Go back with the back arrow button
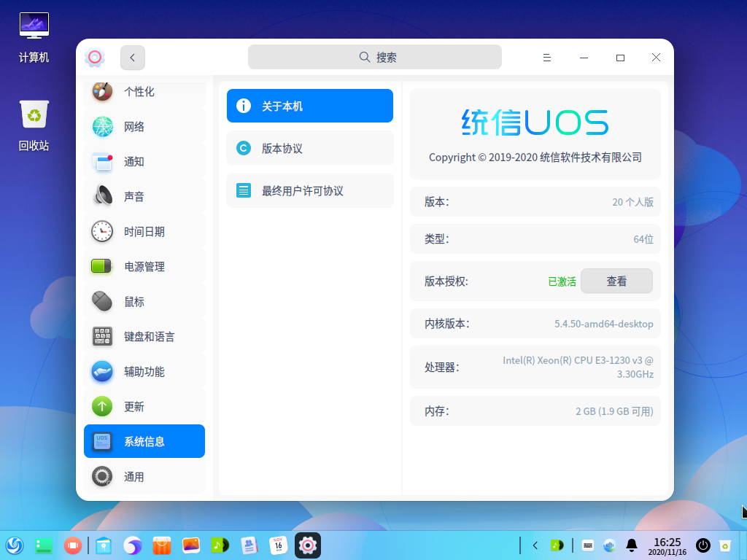Screen dimensions: 747x560 (x=133, y=58)
